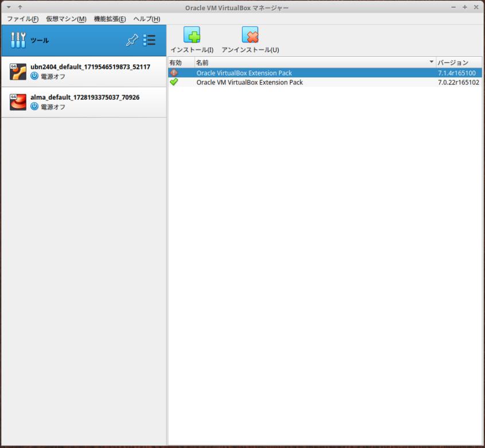Select the Tools wrench icon
Image resolution: width=485 pixels, height=448 pixels.
point(18,40)
